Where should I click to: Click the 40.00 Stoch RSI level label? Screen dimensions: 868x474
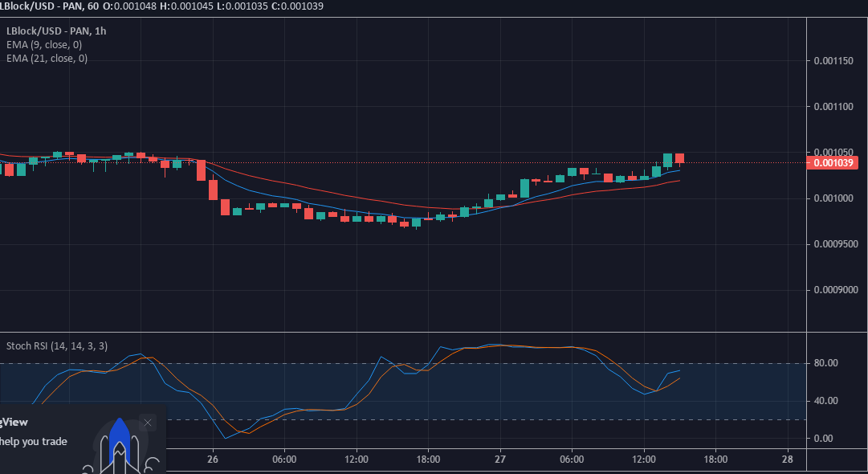[x=826, y=401]
